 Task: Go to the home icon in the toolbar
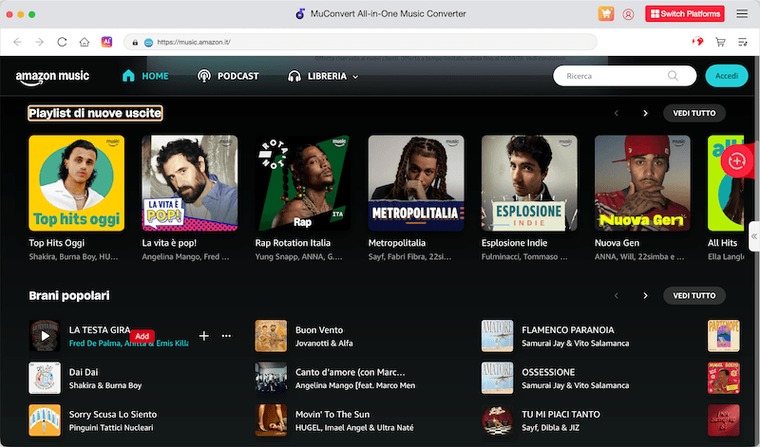coord(84,42)
